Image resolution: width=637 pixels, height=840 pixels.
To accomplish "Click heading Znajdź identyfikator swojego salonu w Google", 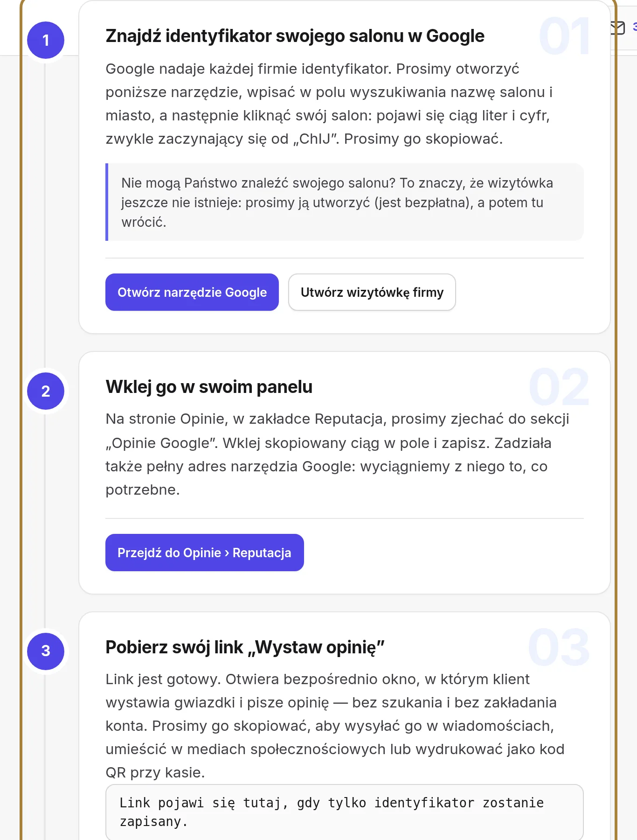I will click(295, 36).
